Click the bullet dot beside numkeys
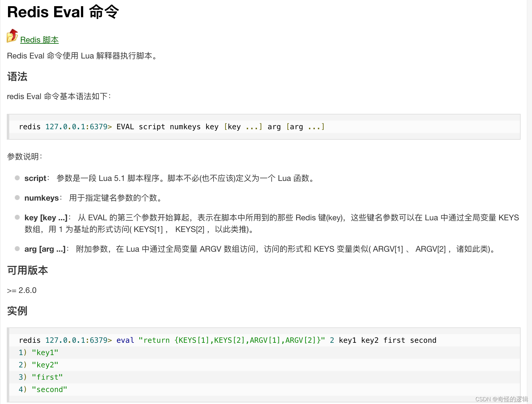The image size is (532, 404). (x=17, y=198)
